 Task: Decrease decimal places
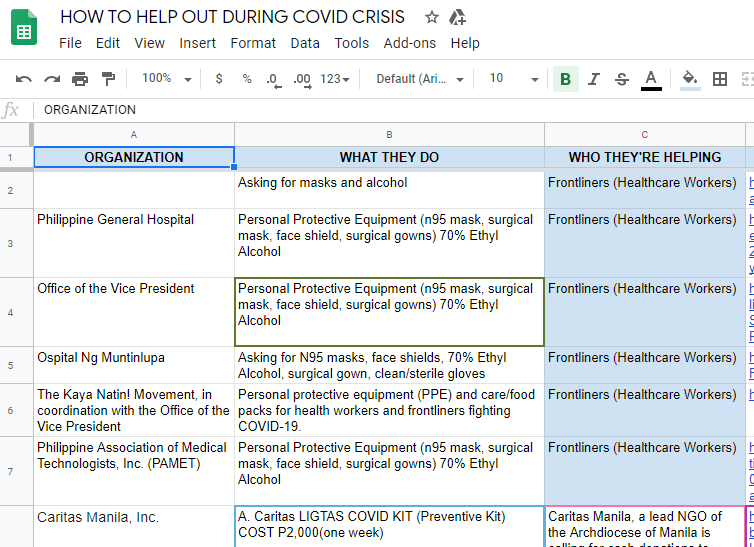click(274, 80)
